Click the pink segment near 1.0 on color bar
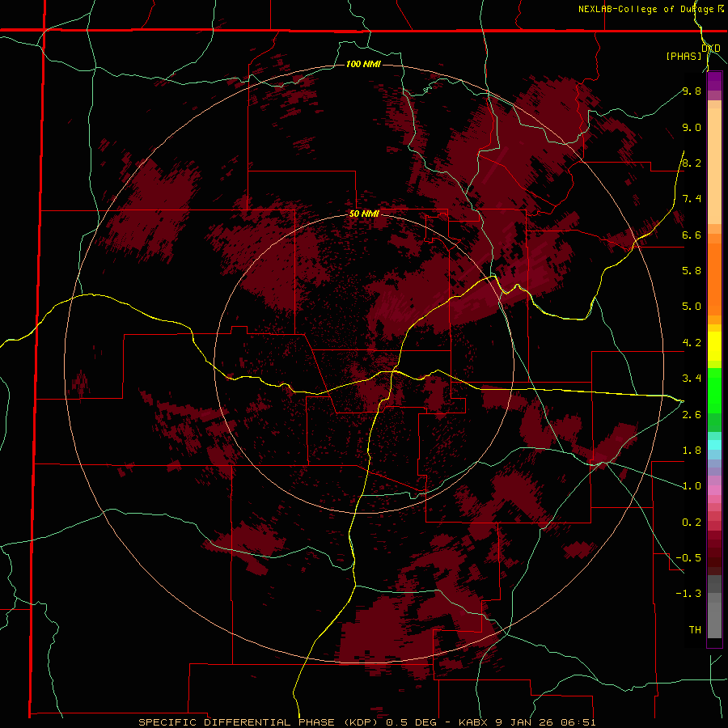Image resolution: width=728 pixels, height=728 pixels. coord(714,490)
